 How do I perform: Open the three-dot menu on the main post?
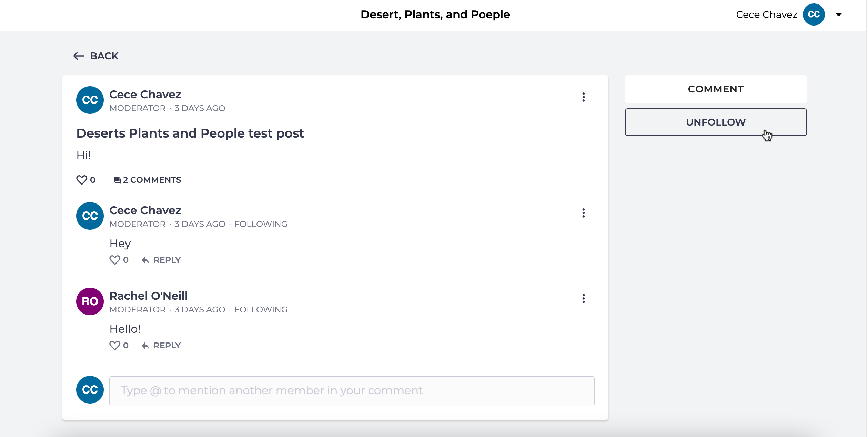583,97
